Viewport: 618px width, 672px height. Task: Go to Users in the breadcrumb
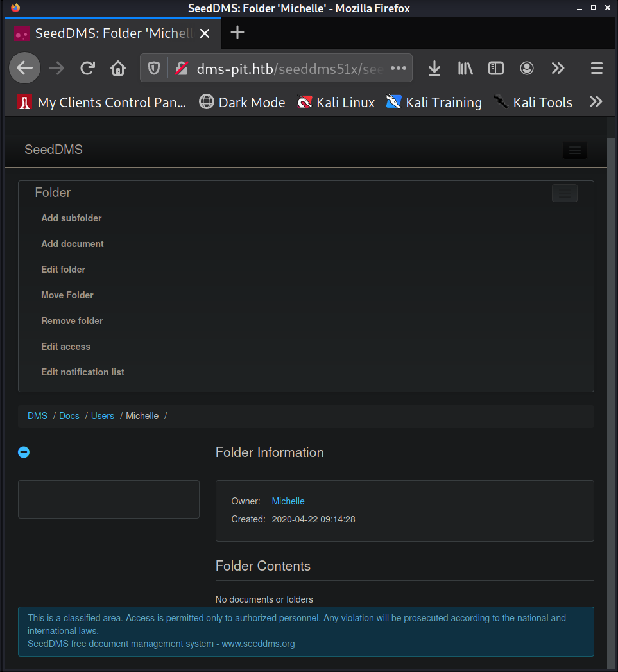[103, 416]
